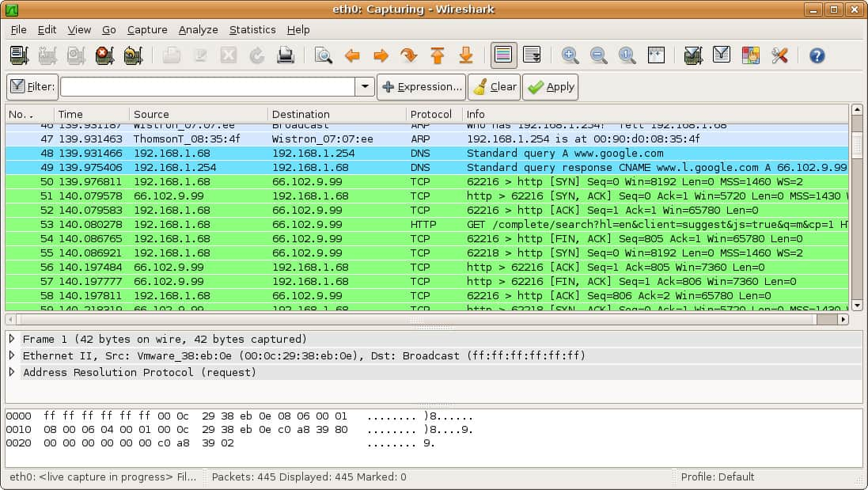Open the Find Packet tool
Screen dimensions: 868x490
pyautogui.click(x=324, y=55)
